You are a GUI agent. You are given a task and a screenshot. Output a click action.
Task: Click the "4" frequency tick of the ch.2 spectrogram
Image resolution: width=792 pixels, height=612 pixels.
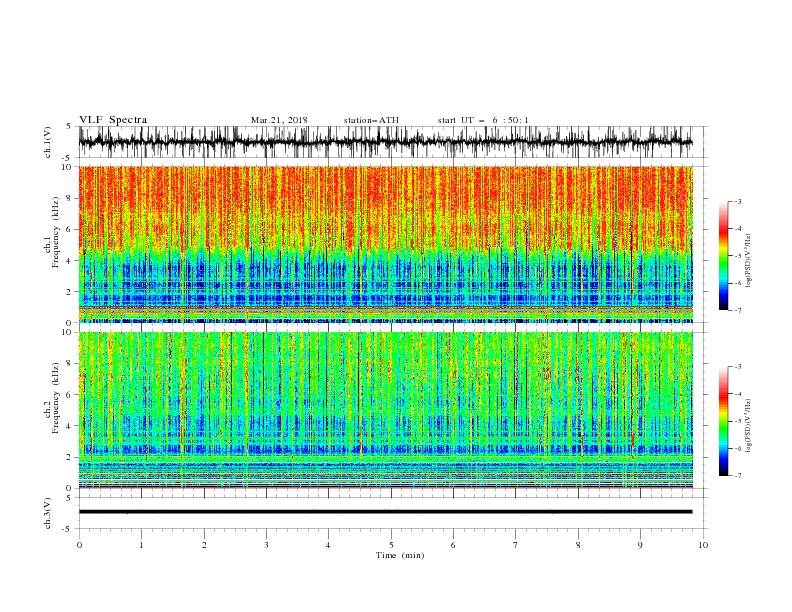pyautogui.click(x=69, y=426)
